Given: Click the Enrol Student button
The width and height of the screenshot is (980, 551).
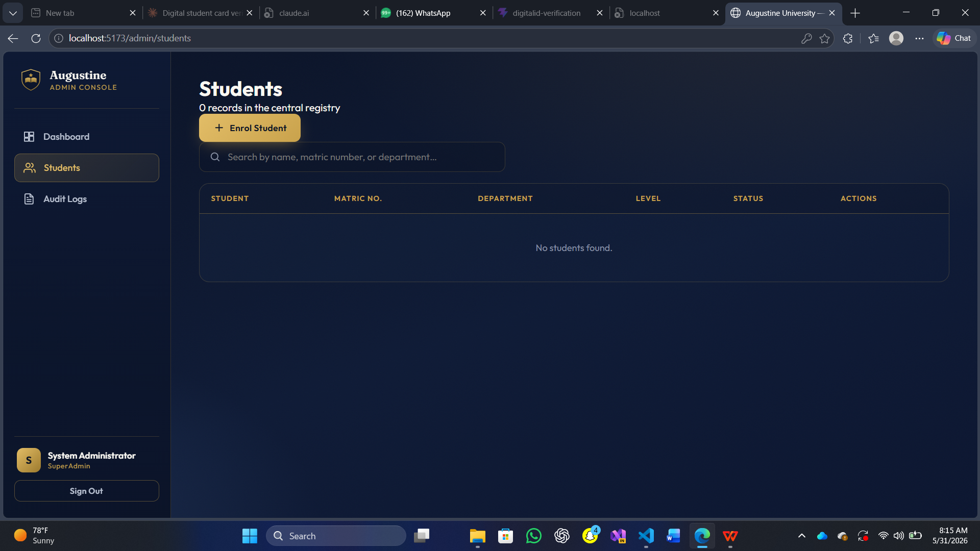Looking at the screenshot, I should (x=250, y=128).
